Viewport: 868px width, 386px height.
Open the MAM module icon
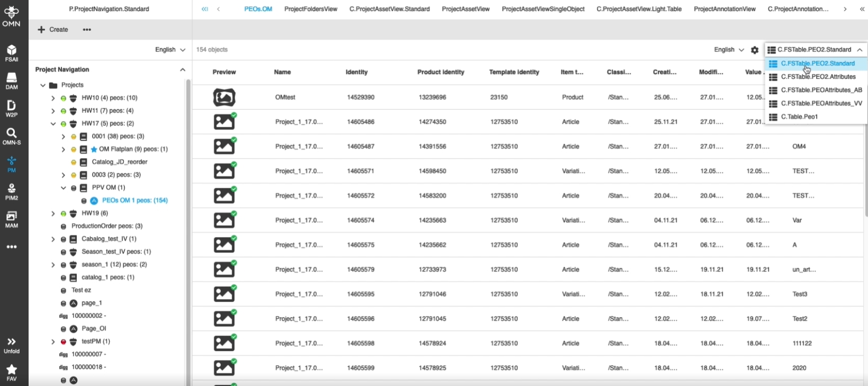click(x=12, y=219)
